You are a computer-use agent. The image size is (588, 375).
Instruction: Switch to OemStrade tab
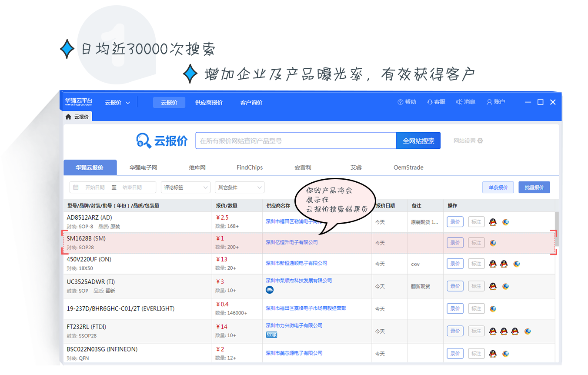[408, 167]
